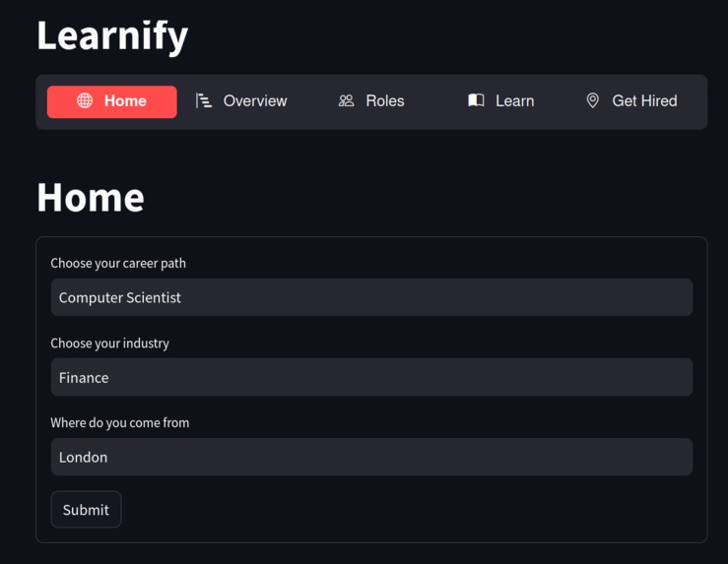Screen dimensions: 728x564
Task: Click the 'Where do you come from' label
Action: pos(120,423)
